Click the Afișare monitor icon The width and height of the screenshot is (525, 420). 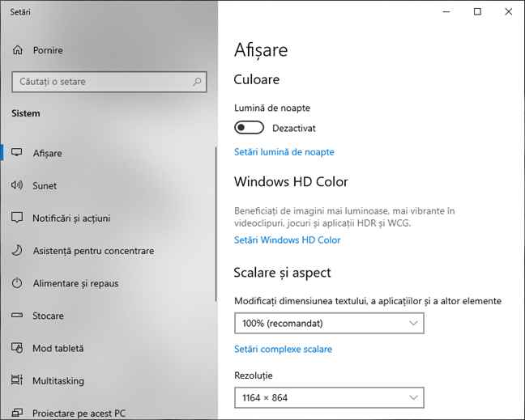pyautogui.click(x=17, y=153)
